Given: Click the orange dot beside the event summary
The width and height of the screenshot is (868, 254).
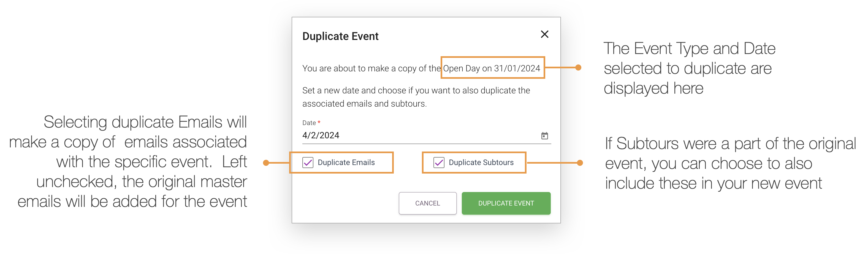Looking at the screenshot, I should pyautogui.click(x=578, y=68).
